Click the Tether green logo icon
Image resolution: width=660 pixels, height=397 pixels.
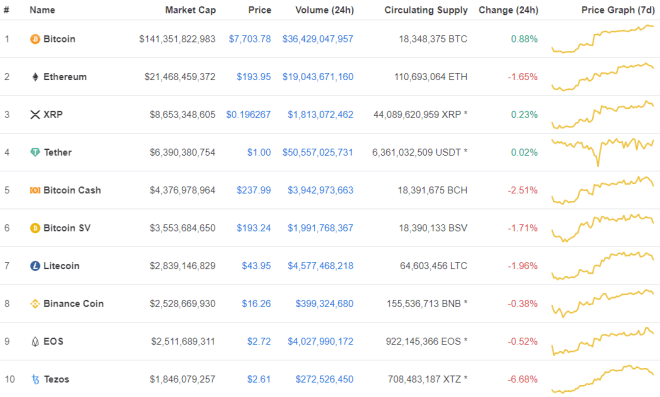pyautogui.click(x=35, y=152)
